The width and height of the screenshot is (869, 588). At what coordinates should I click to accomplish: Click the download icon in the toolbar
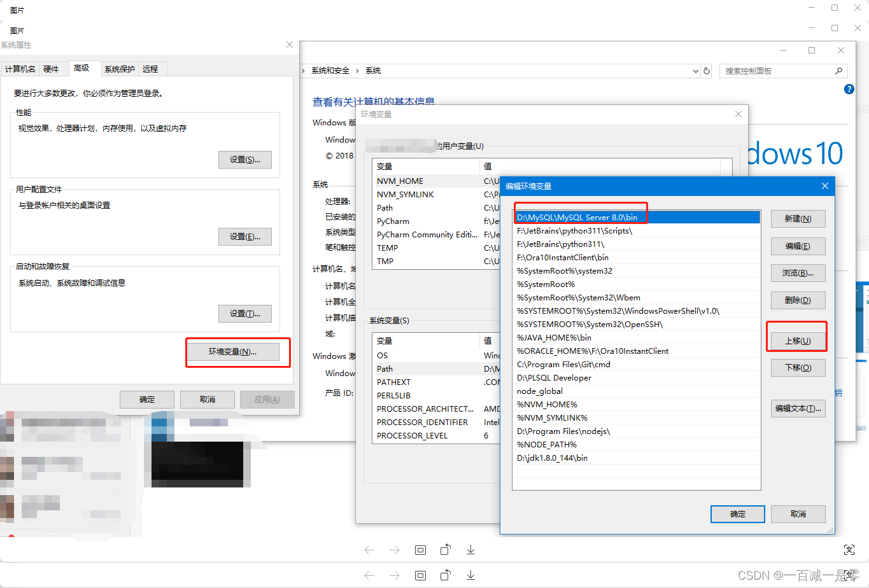click(x=470, y=550)
